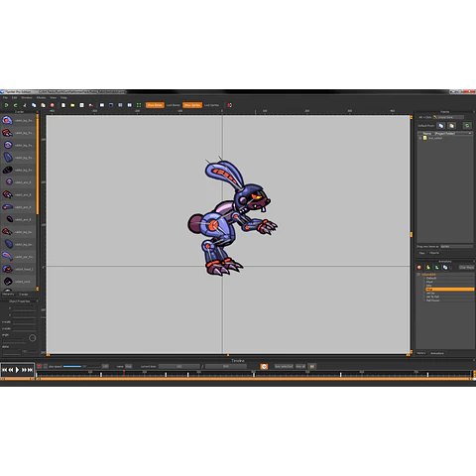
Task: Click the red circle icon in the Animations panel
Action: [x=419, y=267]
